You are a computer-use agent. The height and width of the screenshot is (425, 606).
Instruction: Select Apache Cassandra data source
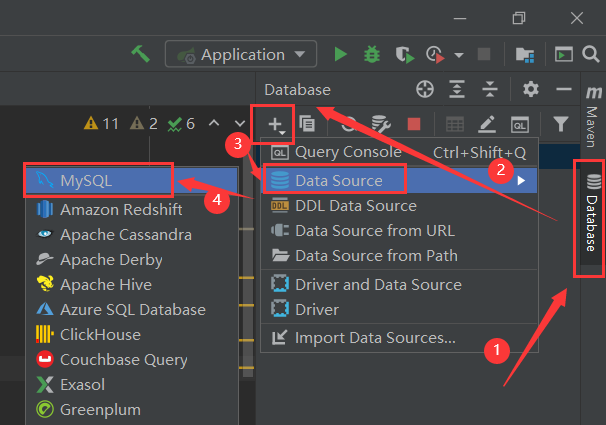pos(131,235)
